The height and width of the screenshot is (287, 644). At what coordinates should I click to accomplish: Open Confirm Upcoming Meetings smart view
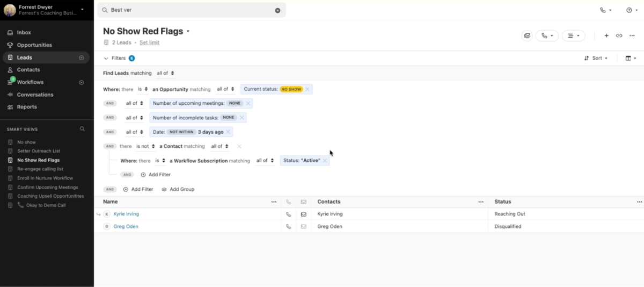[47, 187]
